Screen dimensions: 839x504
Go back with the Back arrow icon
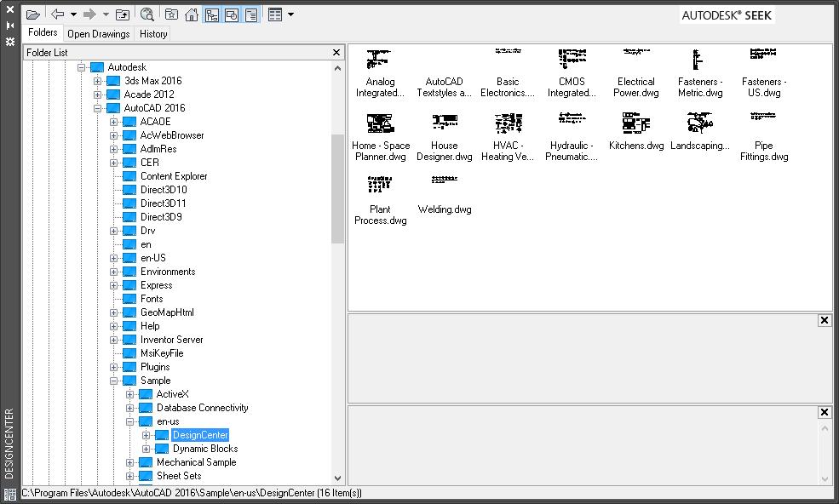tap(58, 14)
